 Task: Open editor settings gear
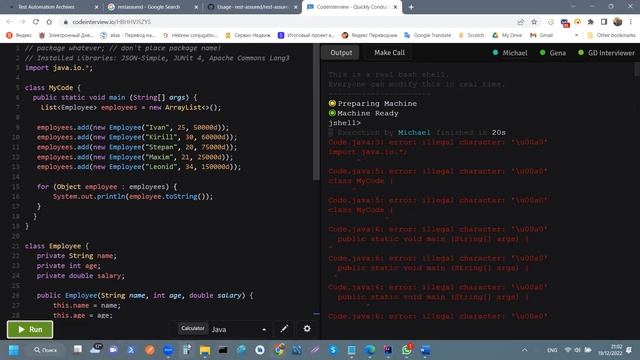(307, 329)
